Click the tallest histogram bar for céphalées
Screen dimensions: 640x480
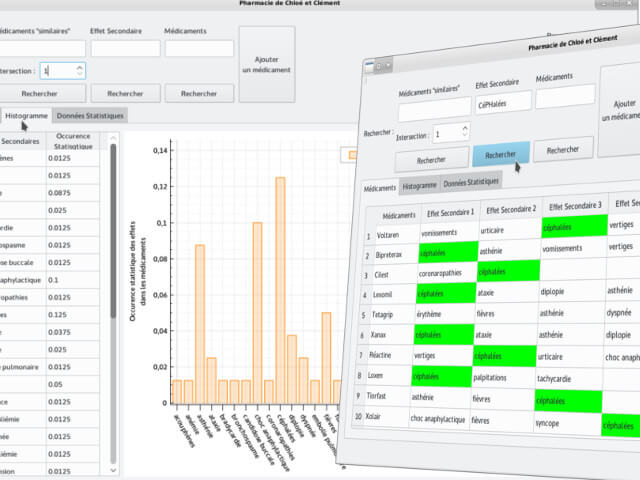click(280, 291)
